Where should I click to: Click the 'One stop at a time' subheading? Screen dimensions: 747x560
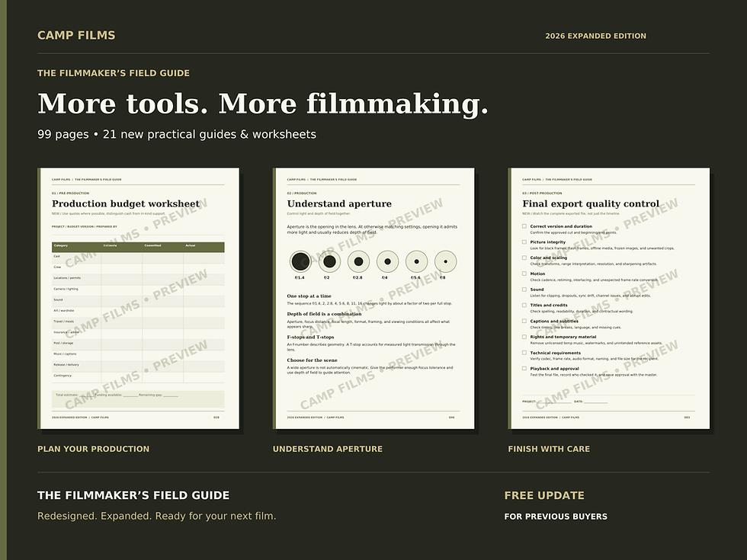click(x=309, y=296)
